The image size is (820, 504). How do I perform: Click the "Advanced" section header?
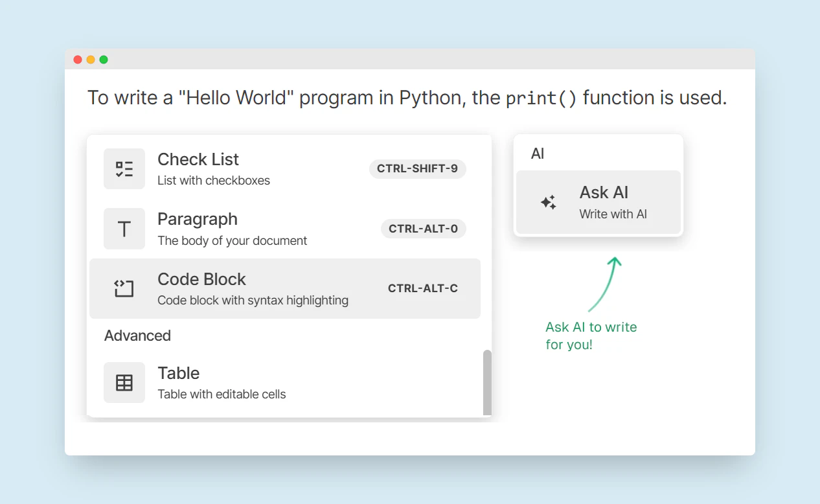point(137,336)
